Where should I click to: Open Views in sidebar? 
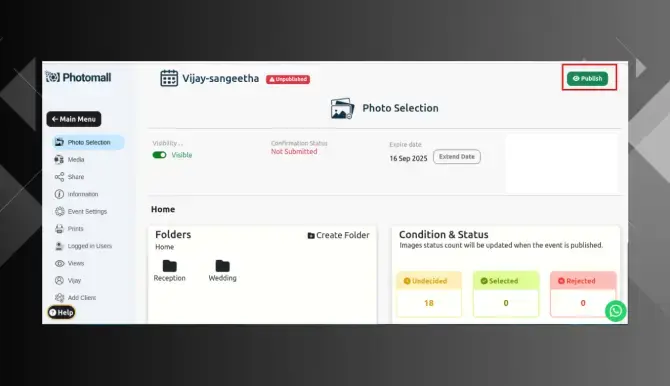[70, 263]
